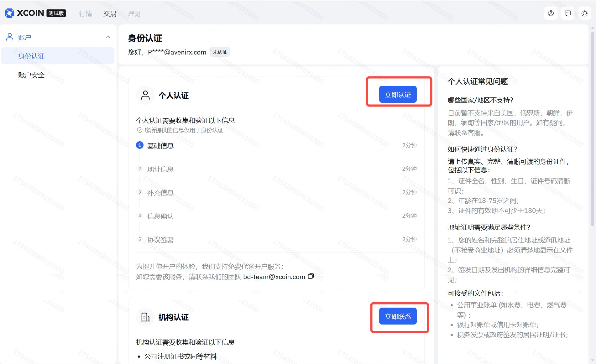This screenshot has width=596, height=364.
Task: Click the XCOIN logo icon
Action: (x=9, y=13)
